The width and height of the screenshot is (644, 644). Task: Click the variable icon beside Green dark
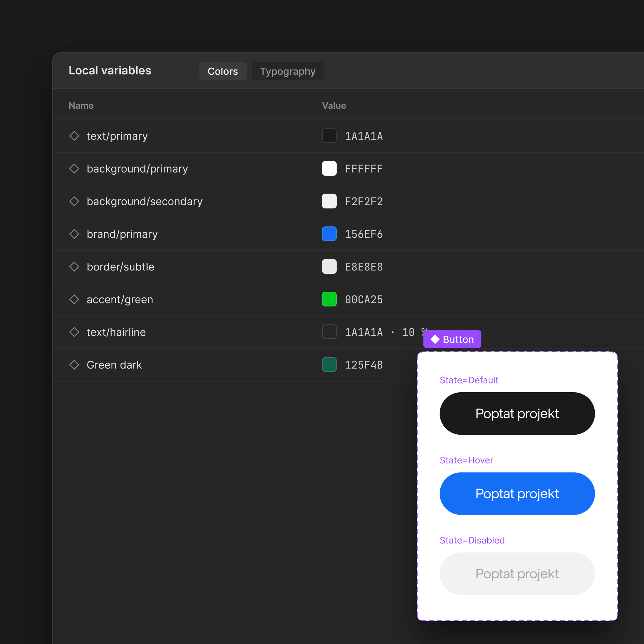(x=74, y=364)
